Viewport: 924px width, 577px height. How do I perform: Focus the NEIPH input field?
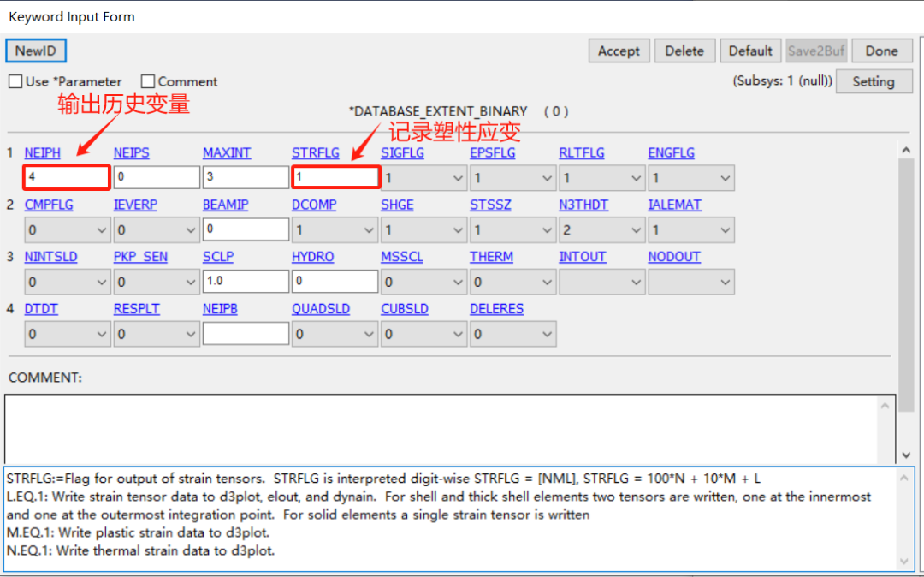(x=67, y=177)
